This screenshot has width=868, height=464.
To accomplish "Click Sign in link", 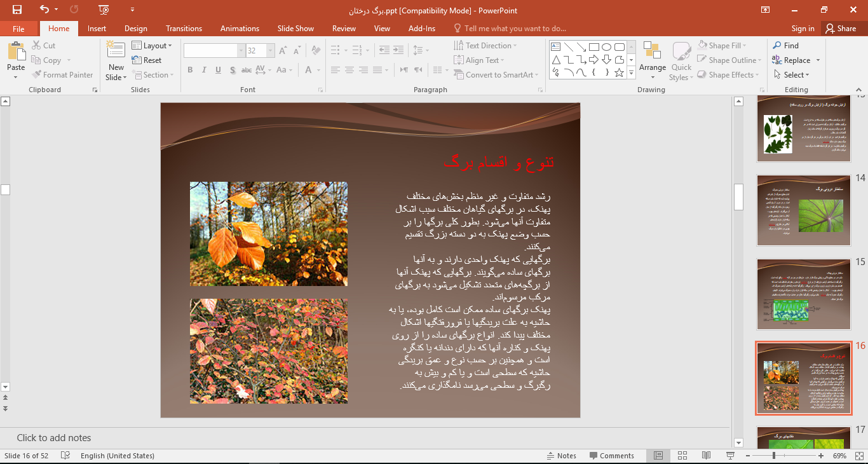I will [803, 29].
